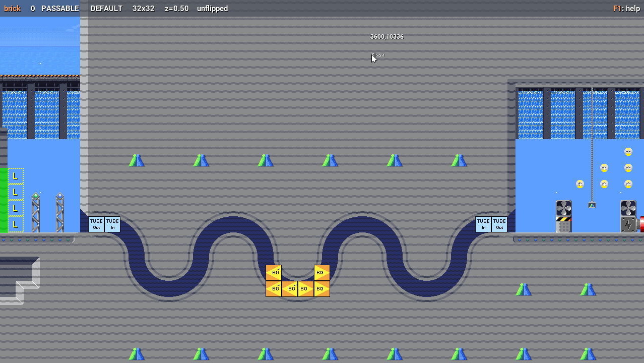Select the second L marker from the top
The height and width of the screenshot is (363, 644).
click(16, 192)
